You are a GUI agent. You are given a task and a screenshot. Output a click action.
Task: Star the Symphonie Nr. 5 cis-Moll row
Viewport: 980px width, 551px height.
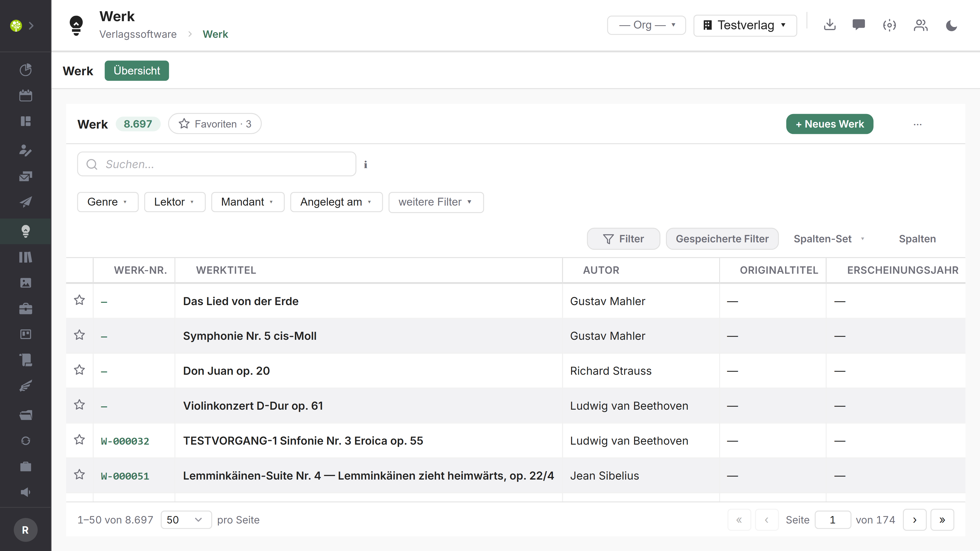tap(79, 335)
